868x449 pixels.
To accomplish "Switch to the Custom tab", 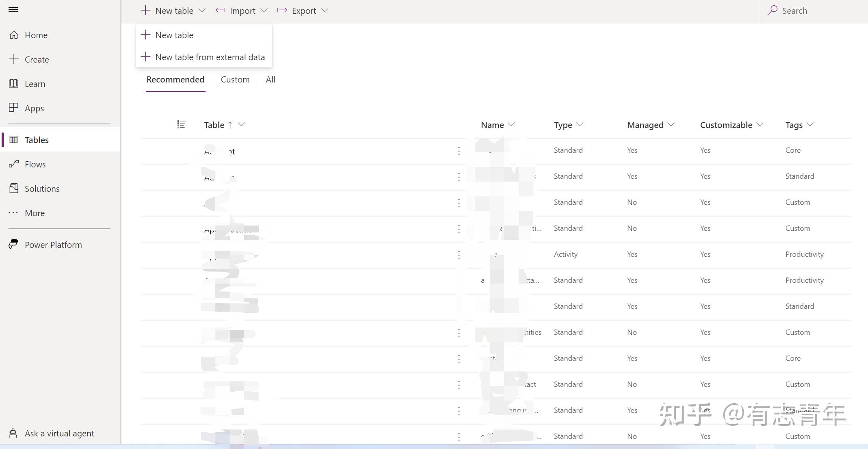I will pyautogui.click(x=235, y=80).
